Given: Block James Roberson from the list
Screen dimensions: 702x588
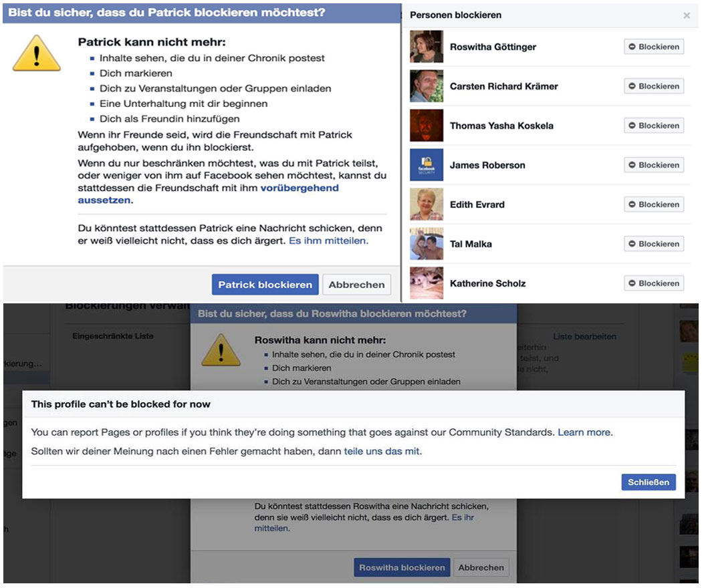Looking at the screenshot, I should (654, 164).
